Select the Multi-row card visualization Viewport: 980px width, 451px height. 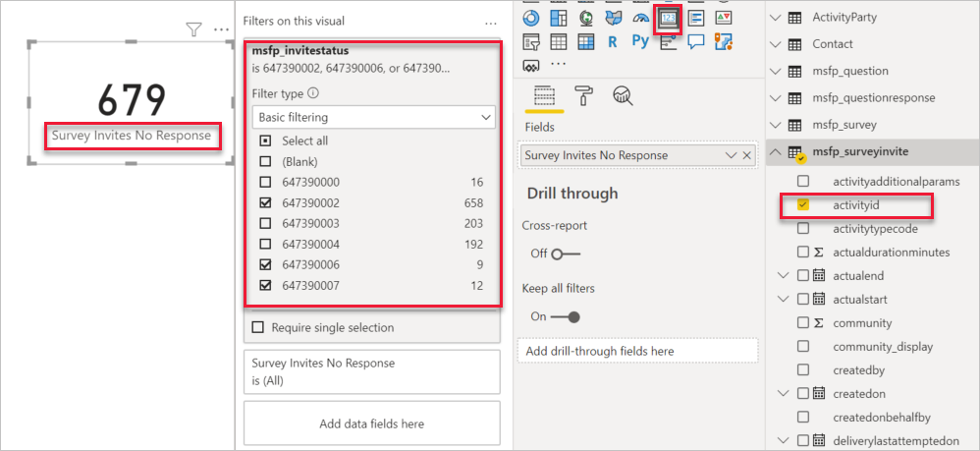pos(695,18)
